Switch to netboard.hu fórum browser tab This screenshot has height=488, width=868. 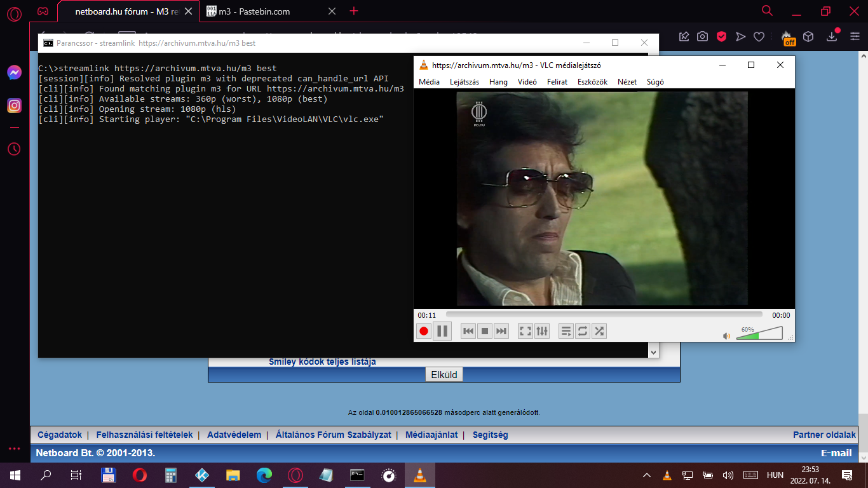127,11
